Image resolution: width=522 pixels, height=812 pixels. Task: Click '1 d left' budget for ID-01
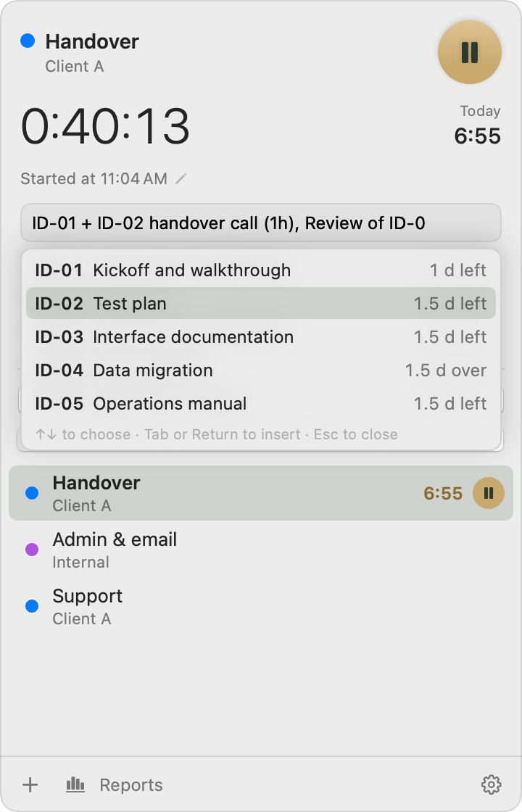tap(457, 270)
